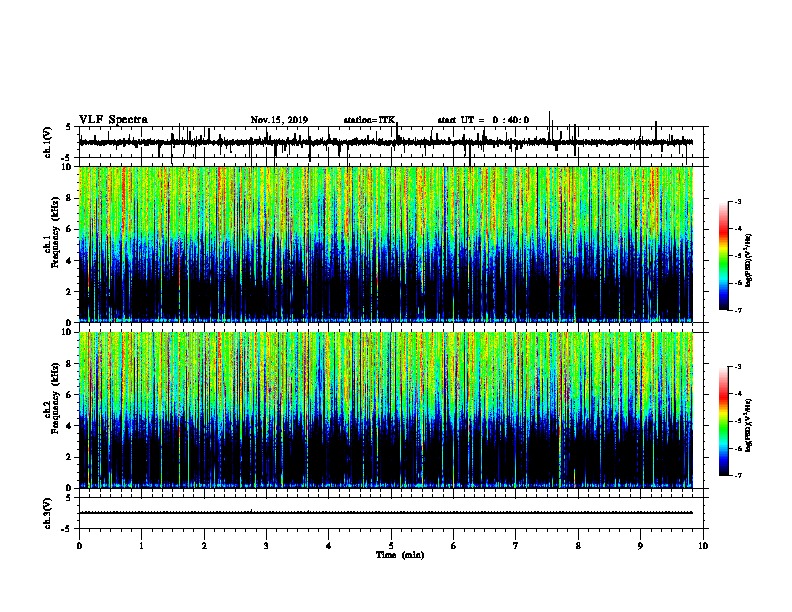The image size is (792, 612).
Task: Click the "-5" tick on ch.3(V) axis
Action: (x=67, y=529)
